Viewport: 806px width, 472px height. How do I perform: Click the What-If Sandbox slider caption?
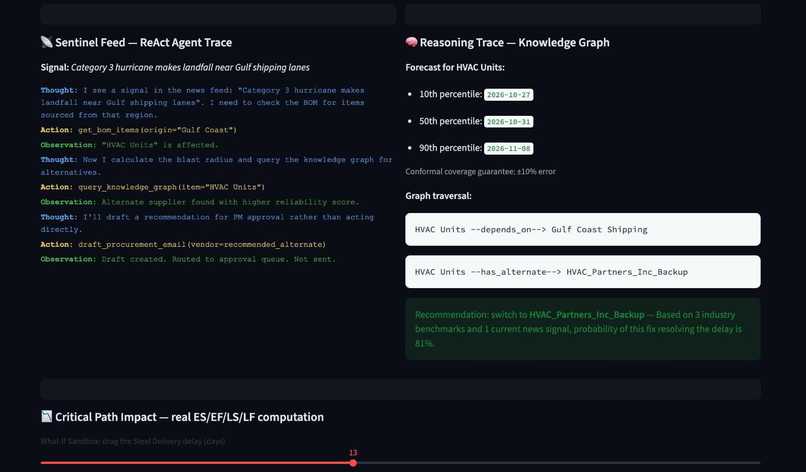[133, 441]
